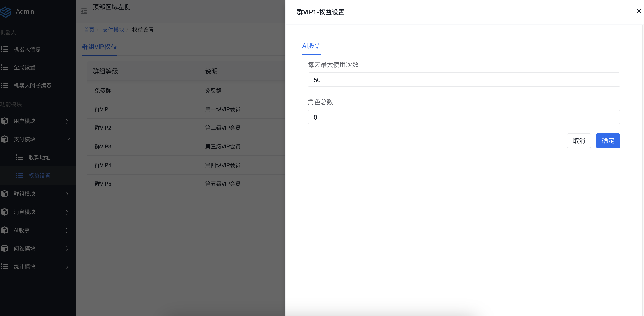
Task: Open 机器人时长续费 menu item
Action: click(x=32, y=85)
